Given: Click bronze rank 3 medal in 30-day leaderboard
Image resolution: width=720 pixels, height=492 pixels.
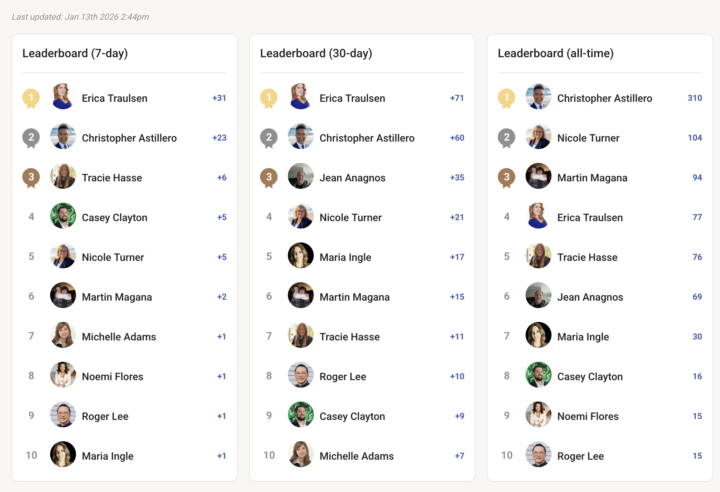Looking at the screenshot, I should click(269, 178).
